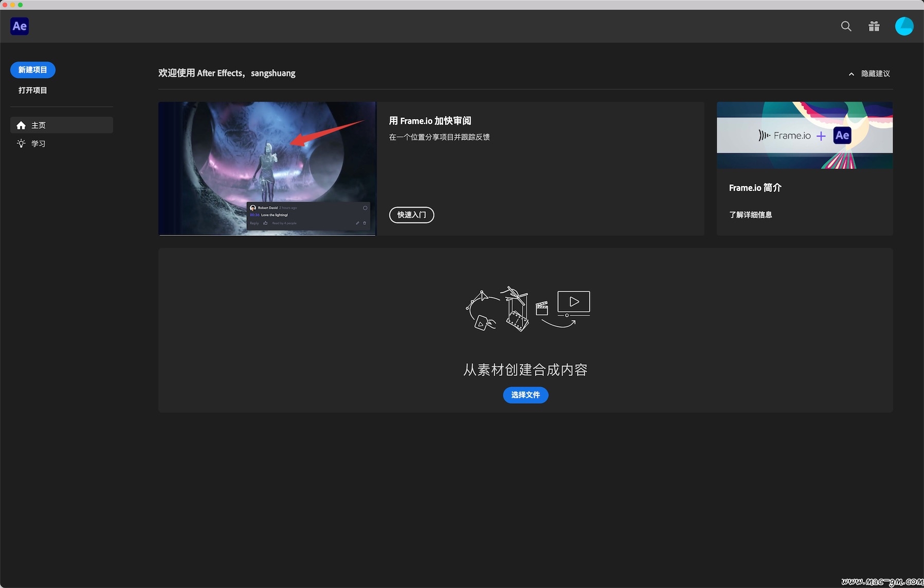Click the lightbulb icon beside 学习
This screenshot has height=588, width=924.
(21, 144)
